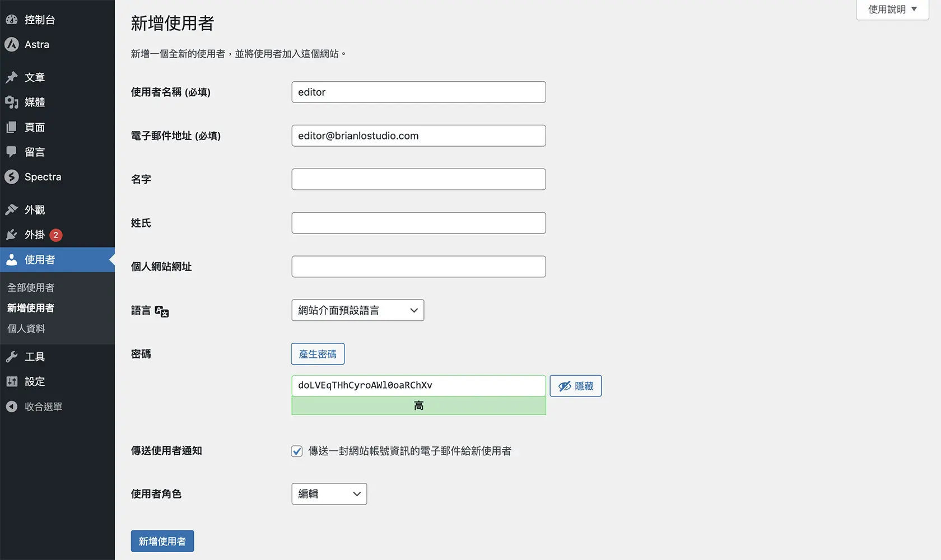941x560 pixels.
Task: Click the 電子郵件地址 (必填) label
Action: [x=176, y=136]
